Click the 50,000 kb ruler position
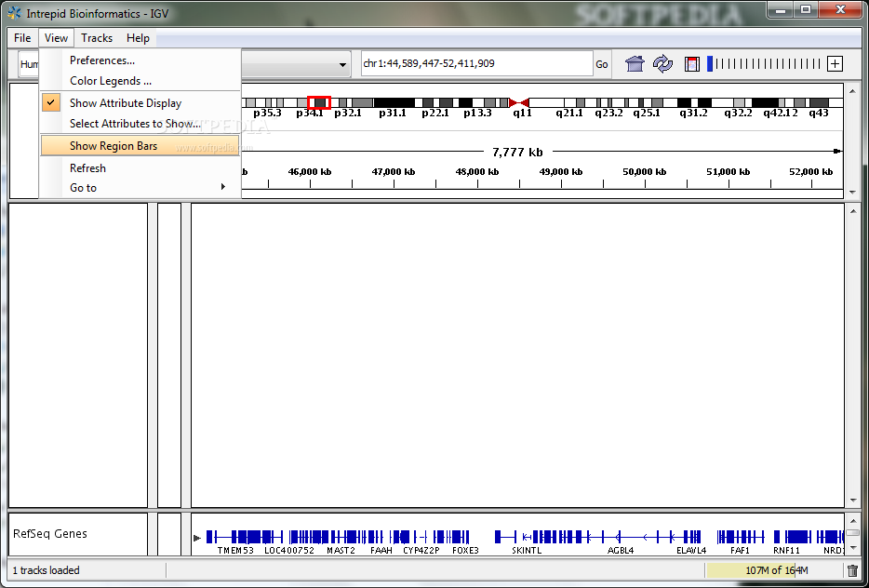Image resolution: width=869 pixels, height=588 pixels. pyautogui.click(x=644, y=172)
